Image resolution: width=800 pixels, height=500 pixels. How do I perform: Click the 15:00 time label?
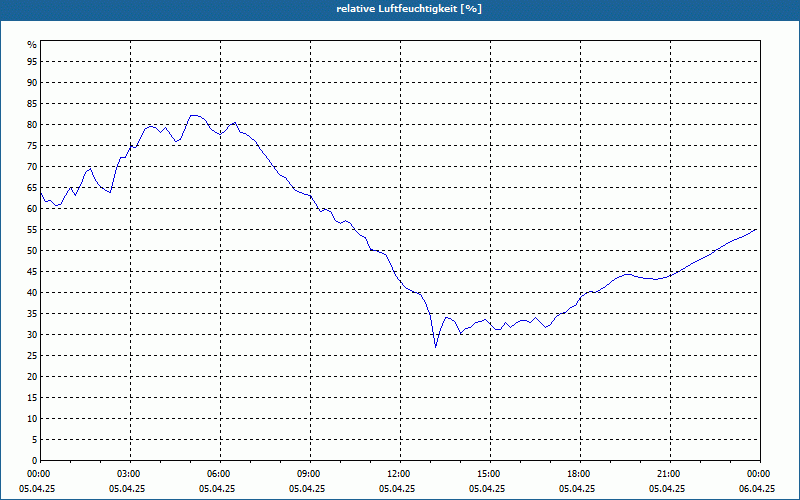tap(490, 474)
